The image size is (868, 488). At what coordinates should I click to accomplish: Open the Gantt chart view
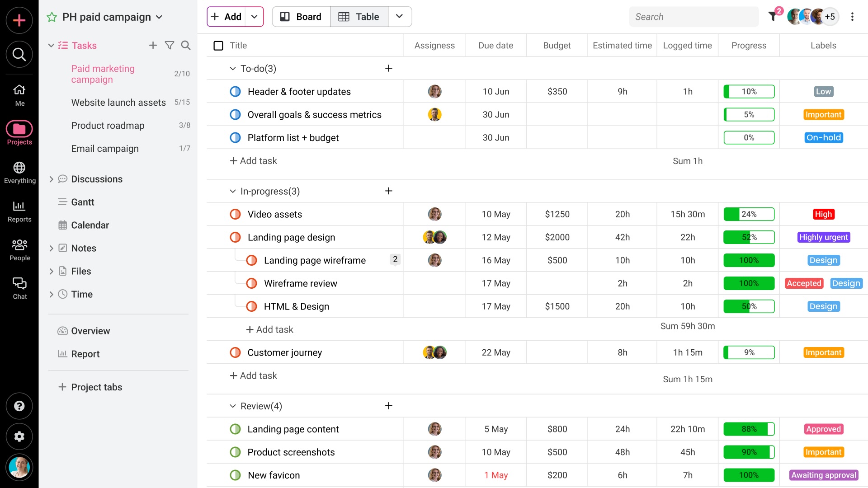[x=83, y=202]
